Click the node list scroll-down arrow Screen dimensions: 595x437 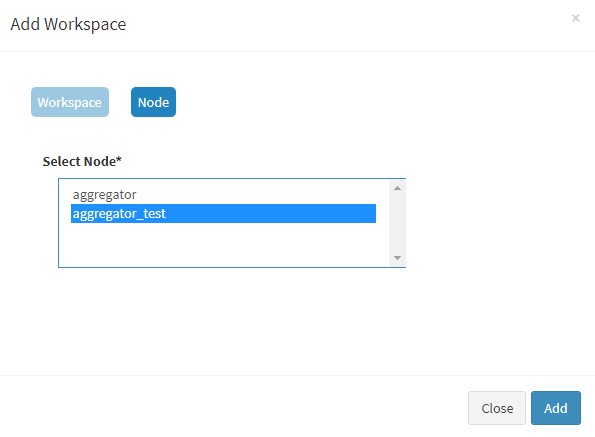coord(397,258)
